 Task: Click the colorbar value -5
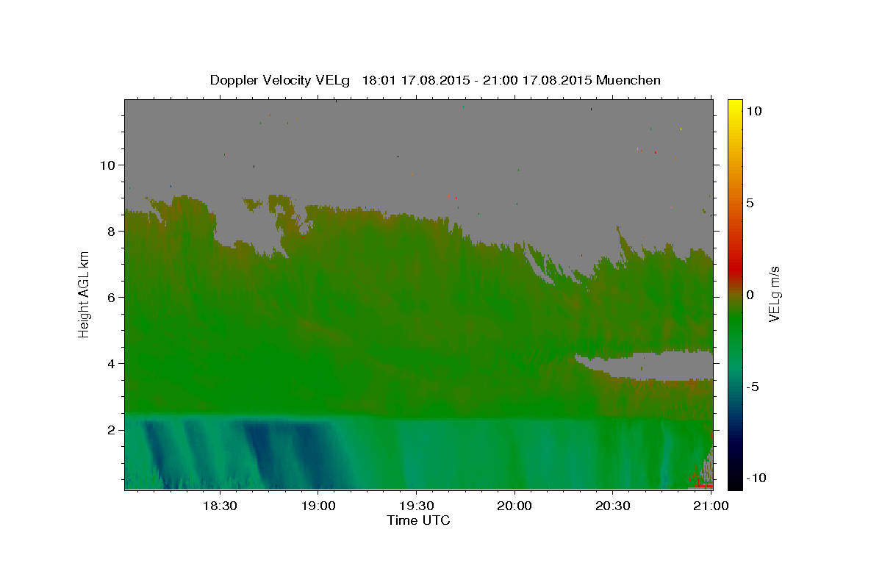pyautogui.click(x=753, y=387)
